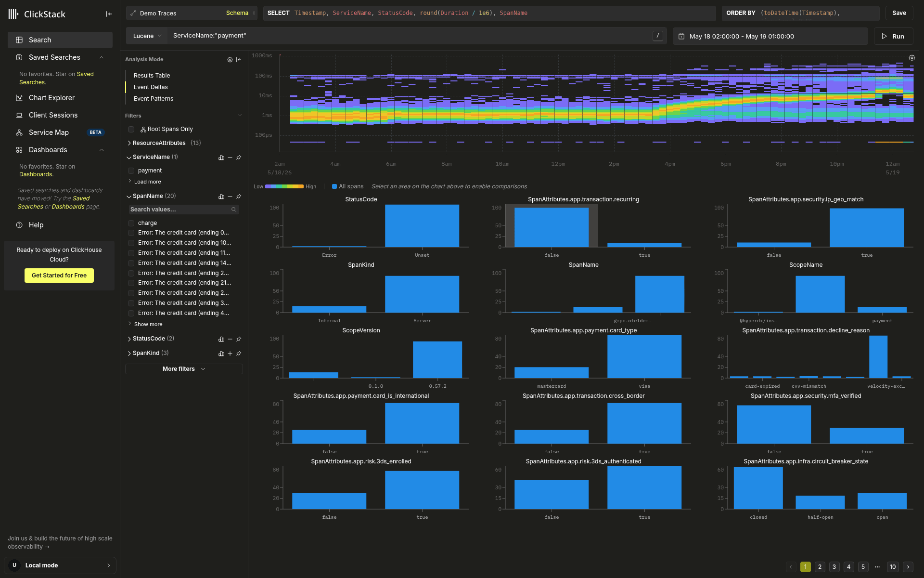Check credit card error ending 10 filter
924x578 pixels.
point(131,243)
